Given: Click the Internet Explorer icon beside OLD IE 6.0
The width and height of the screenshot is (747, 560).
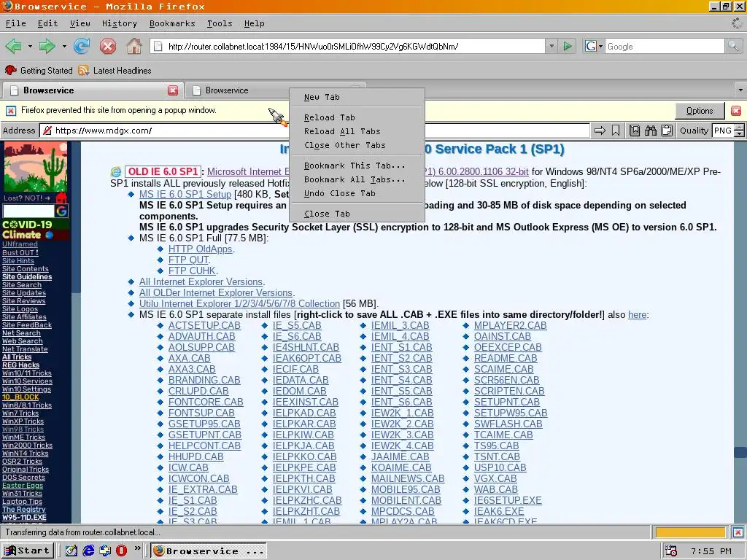Looking at the screenshot, I should [x=116, y=172].
